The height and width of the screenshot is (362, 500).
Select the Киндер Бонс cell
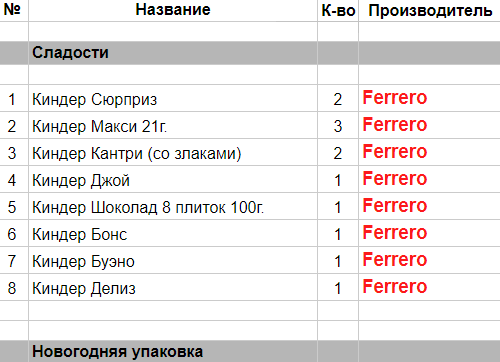(173, 234)
